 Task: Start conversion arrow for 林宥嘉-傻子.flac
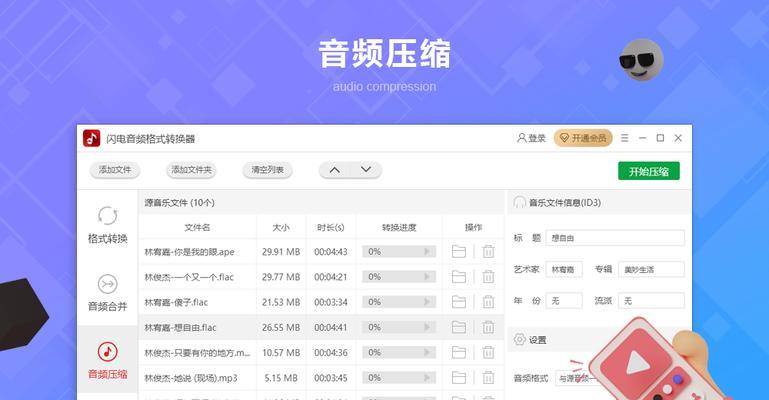tap(427, 302)
